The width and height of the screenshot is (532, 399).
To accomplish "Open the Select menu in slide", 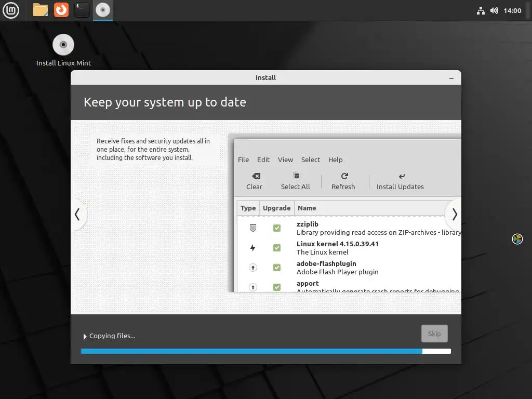I will 311,159.
